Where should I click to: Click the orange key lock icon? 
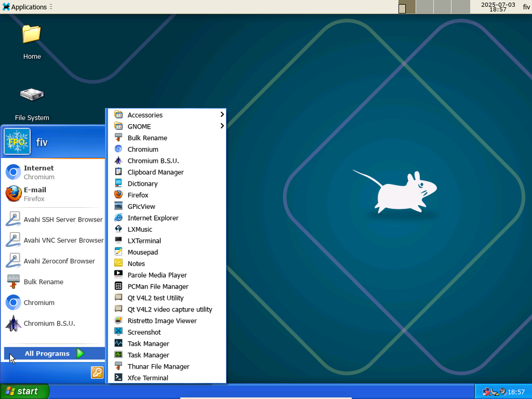pos(97,372)
